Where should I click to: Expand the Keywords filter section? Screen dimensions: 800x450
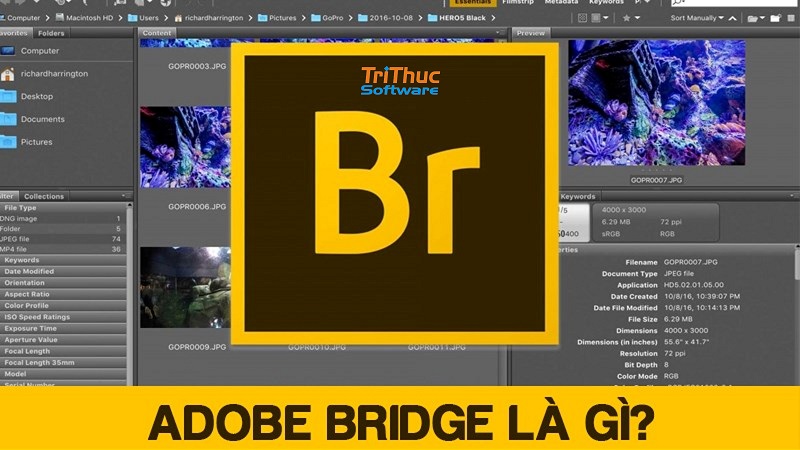coord(62,260)
